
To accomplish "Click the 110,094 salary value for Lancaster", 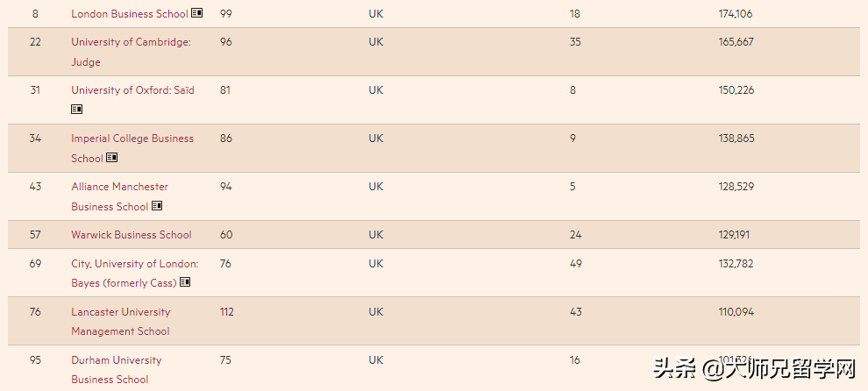I will [736, 312].
